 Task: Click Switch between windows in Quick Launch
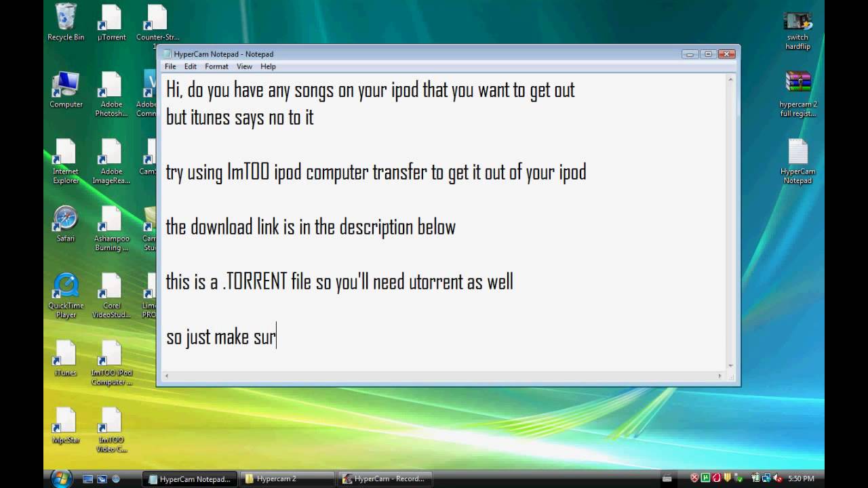point(102,479)
